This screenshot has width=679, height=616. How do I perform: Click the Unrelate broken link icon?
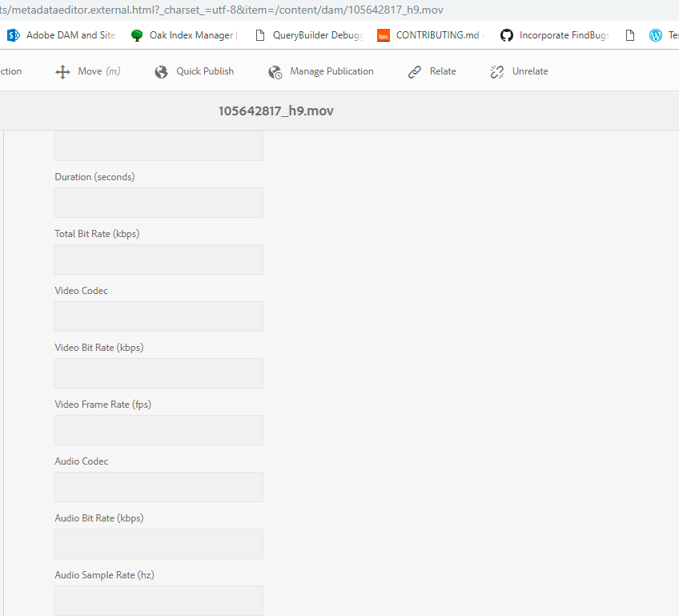point(497,72)
